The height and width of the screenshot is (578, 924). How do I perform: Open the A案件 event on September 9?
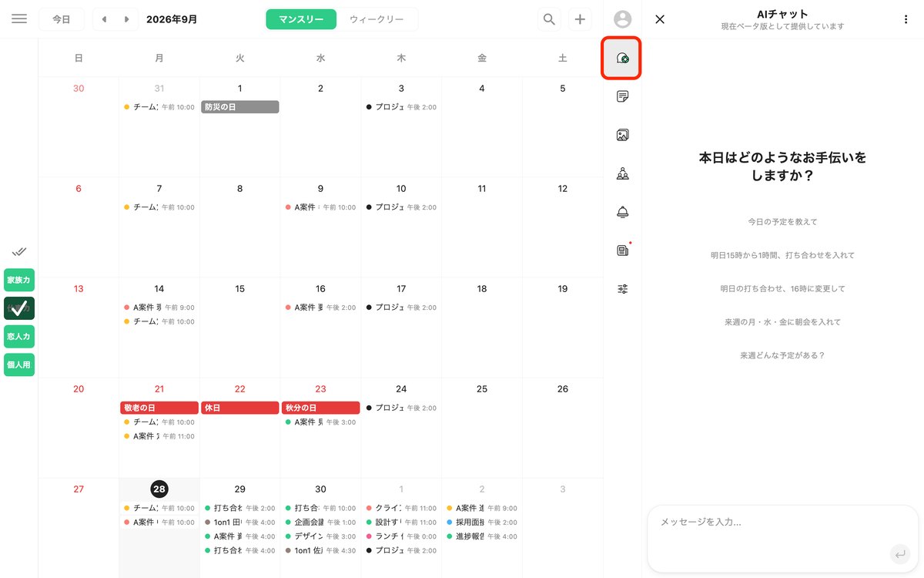pyautogui.click(x=320, y=207)
